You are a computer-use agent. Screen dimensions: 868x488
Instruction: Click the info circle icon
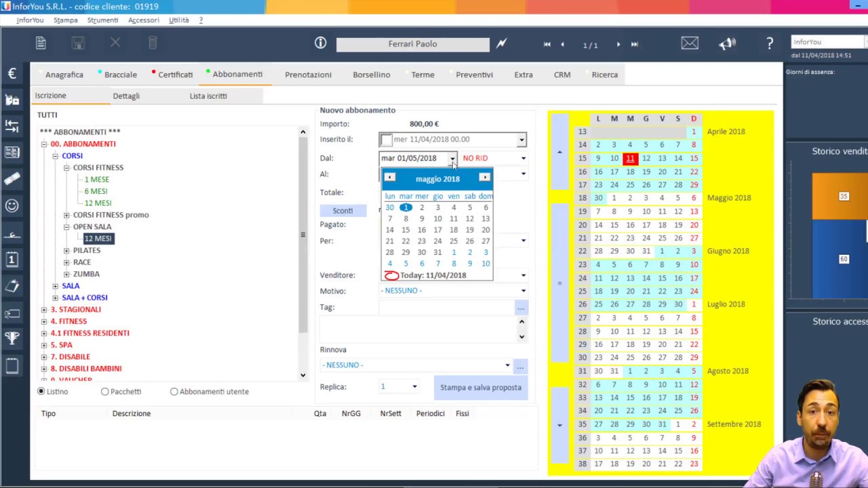point(321,43)
